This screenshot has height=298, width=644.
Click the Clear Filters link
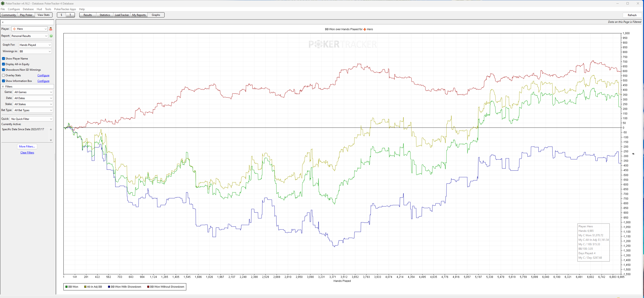click(x=27, y=153)
